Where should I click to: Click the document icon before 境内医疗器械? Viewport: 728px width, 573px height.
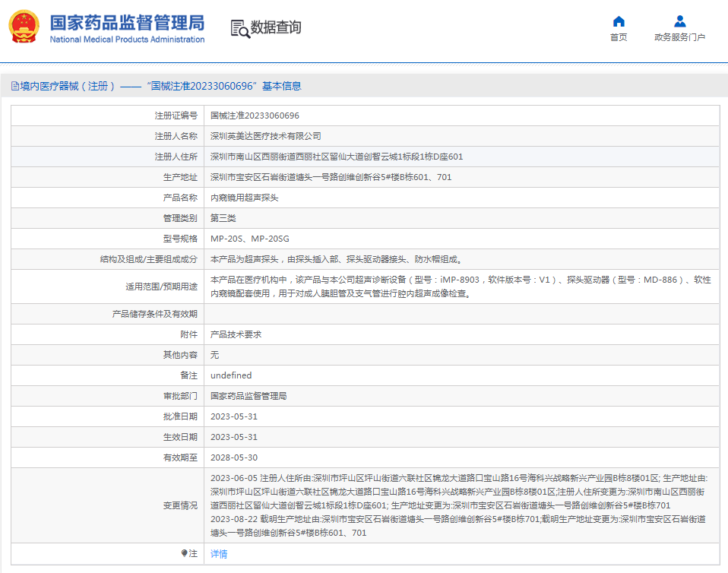(15, 86)
